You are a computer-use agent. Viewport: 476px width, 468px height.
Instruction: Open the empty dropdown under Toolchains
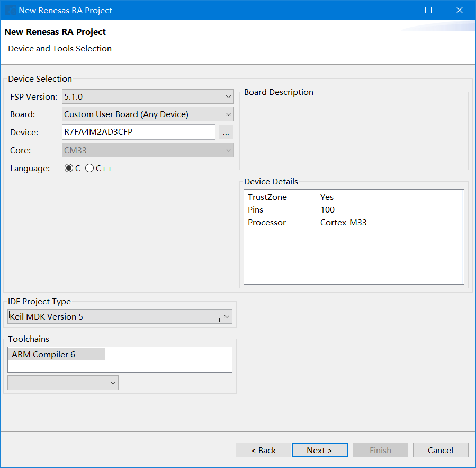[63, 383]
